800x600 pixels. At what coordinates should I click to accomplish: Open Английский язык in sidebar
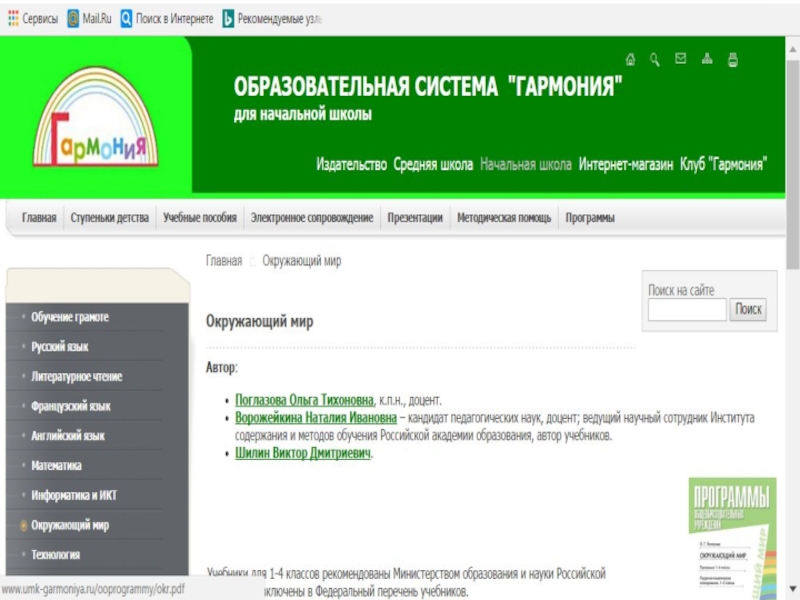pyautogui.click(x=68, y=436)
